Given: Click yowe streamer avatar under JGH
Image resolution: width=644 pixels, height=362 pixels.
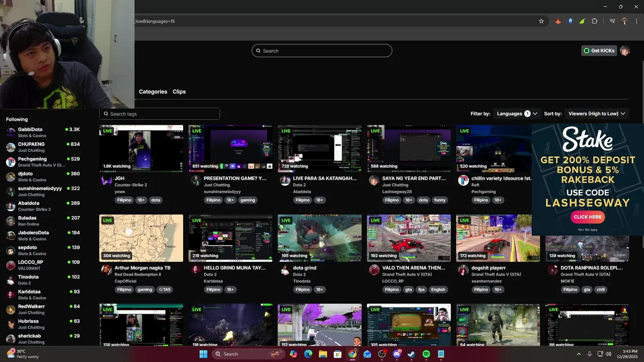Looking at the screenshot, I should tap(107, 180).
